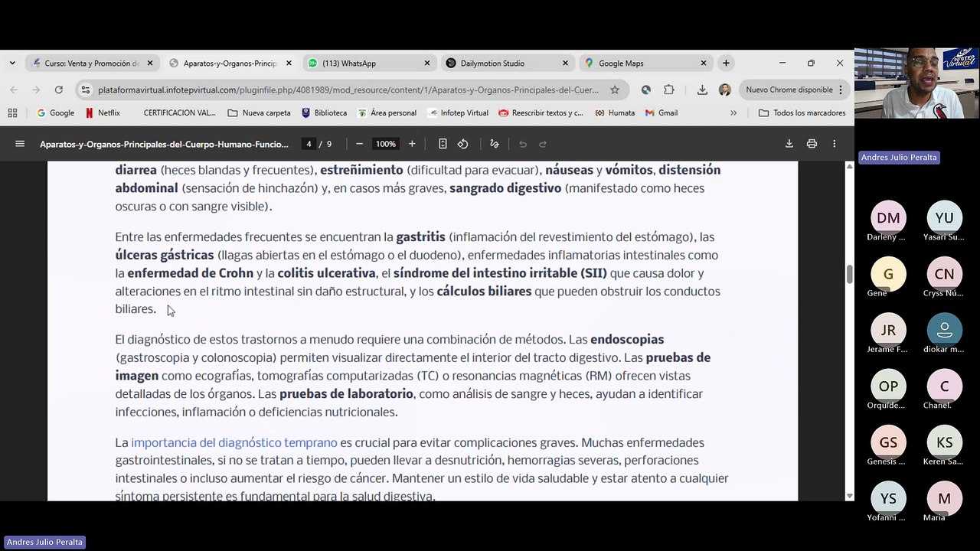The height and width of the screenshot is (551, 980).
Task: Close the Curso Venta y Promoción tab
Action: [150, 63]
